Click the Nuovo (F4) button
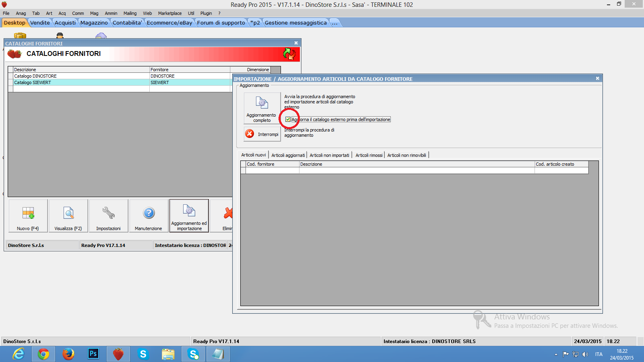 coord(28,216)
